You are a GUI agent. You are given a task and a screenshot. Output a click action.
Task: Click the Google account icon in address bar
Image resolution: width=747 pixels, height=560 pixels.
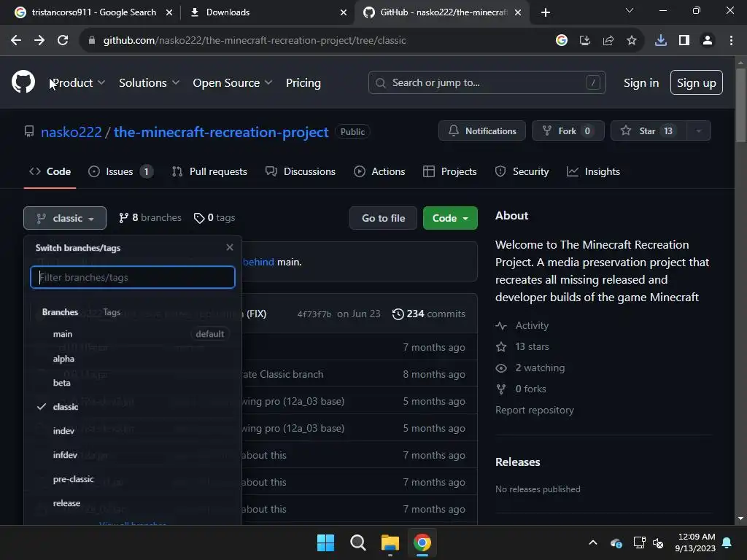561,41
